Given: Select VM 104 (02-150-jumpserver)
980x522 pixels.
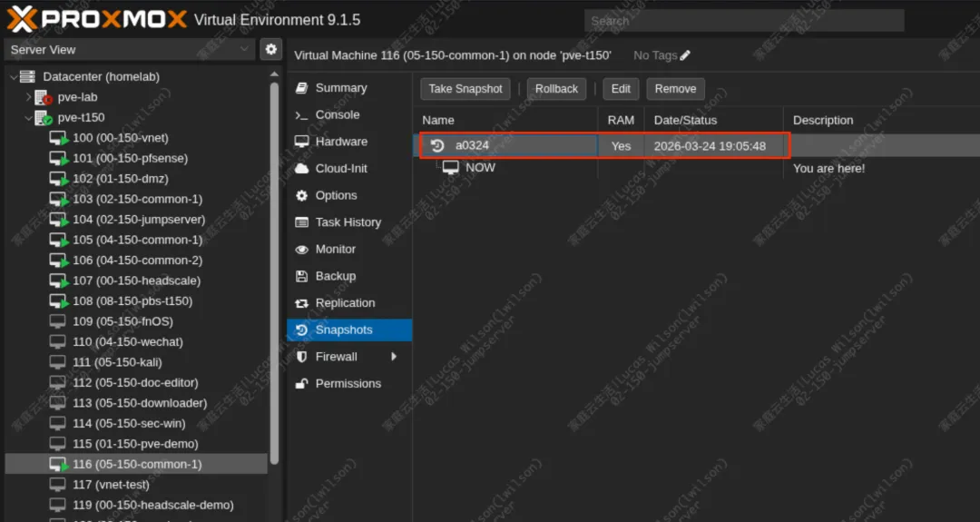Looking at the screenshot, I should point(137,220).
